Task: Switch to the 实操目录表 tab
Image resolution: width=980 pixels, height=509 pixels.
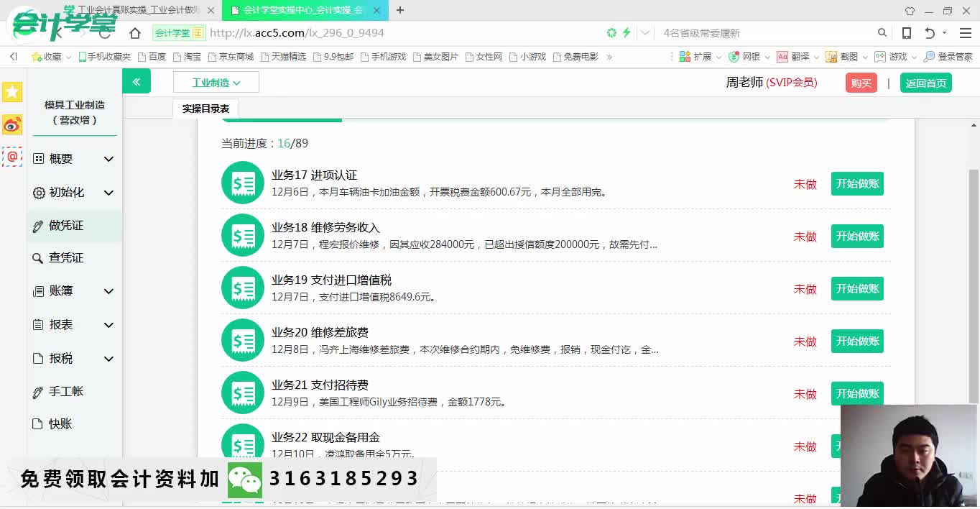Action: pyautogui.click(x=206, y=109)
